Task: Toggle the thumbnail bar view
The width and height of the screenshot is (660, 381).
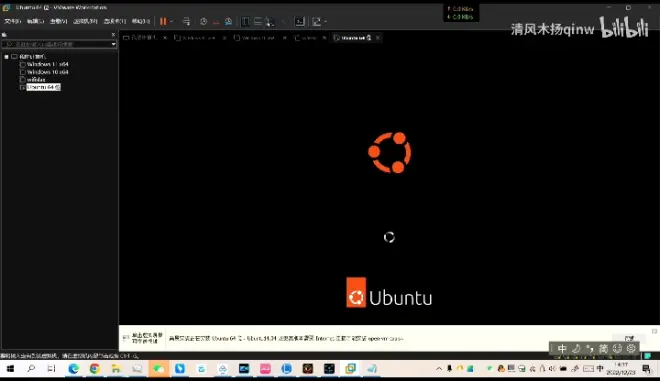Action: [258, 21]
